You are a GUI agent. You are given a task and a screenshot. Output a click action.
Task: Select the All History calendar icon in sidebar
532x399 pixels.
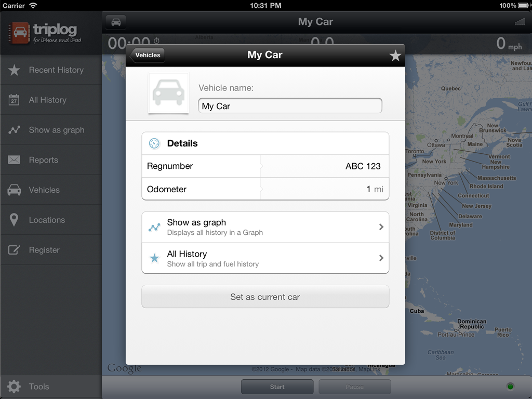[14, 100]
